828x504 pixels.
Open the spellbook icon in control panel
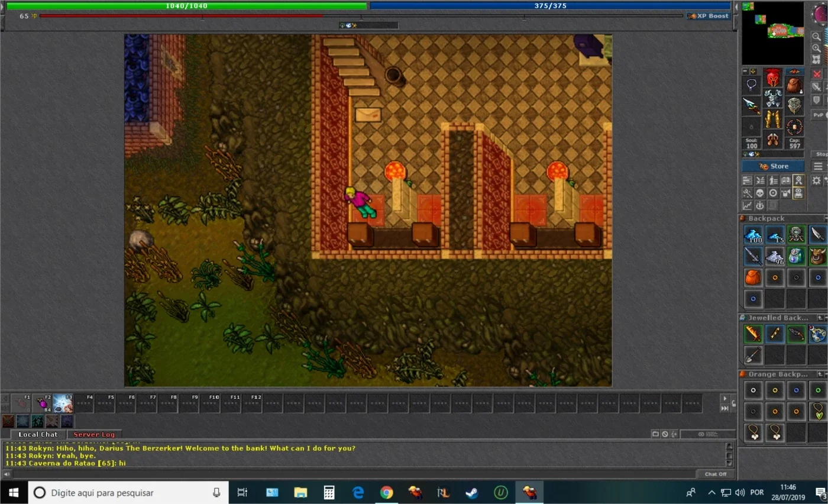(x=785, y=180)
